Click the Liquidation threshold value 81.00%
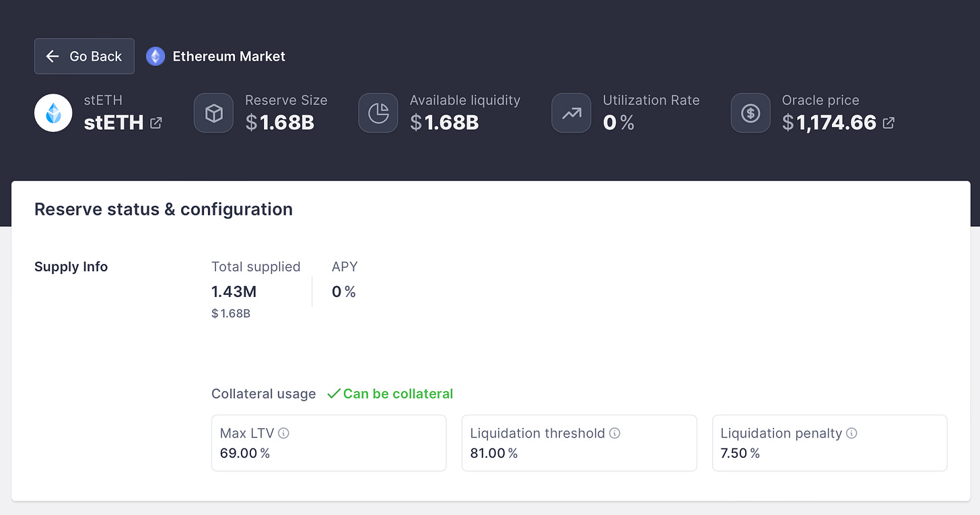The height and width of the screenshot is (515, 980). click(x=494, y=453)
